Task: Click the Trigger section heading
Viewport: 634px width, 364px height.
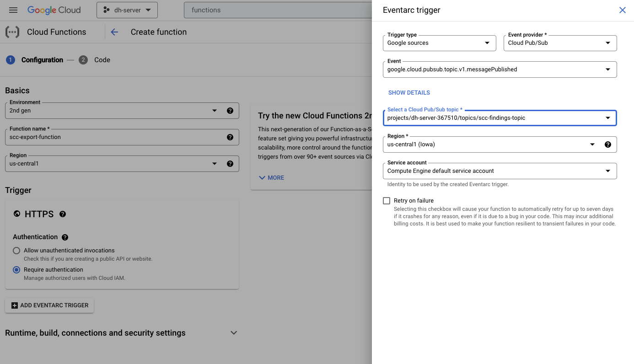Action: tap(18, 190)
